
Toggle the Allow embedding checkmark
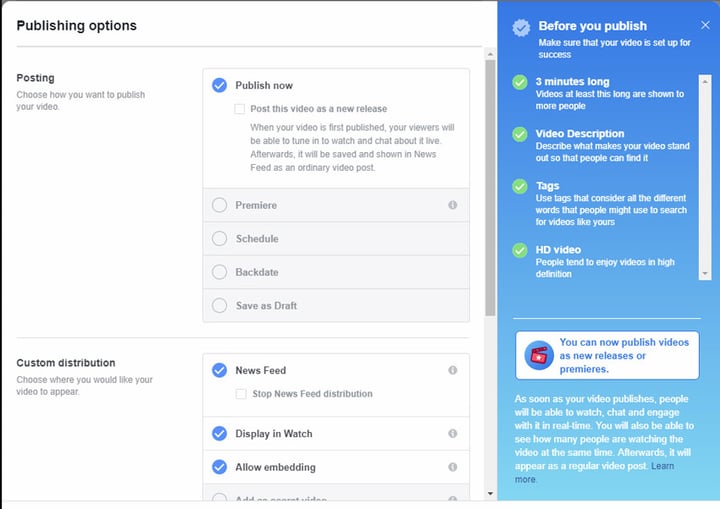coord(219,467)
